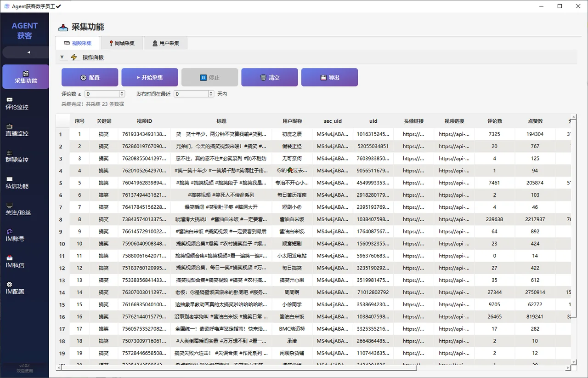
Task: Export data with 导出 button
Action: 329,77
